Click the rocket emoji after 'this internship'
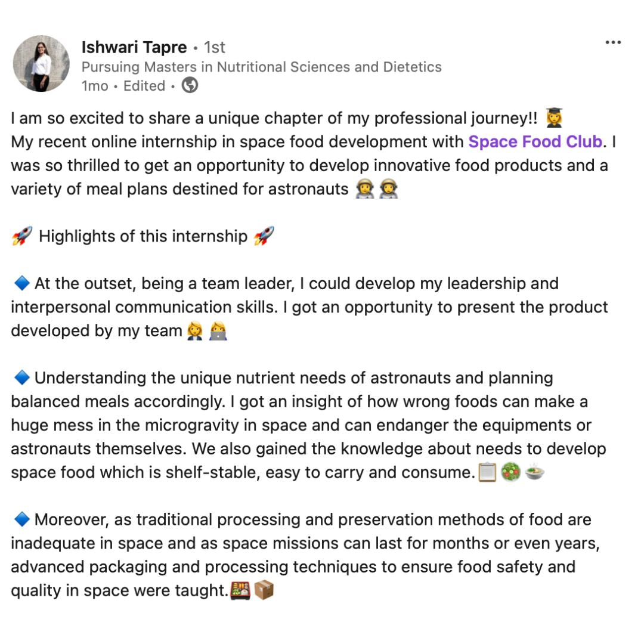 point(264,237)
